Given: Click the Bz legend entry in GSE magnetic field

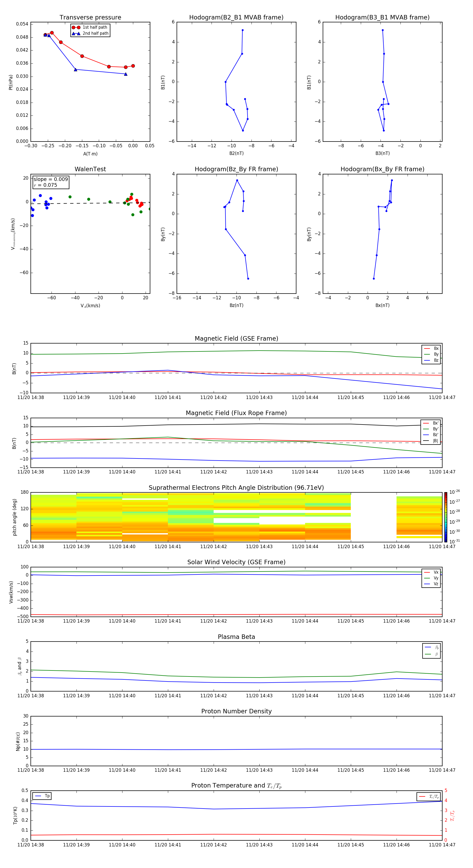Looking at the screenshot, I should (431, 361).
